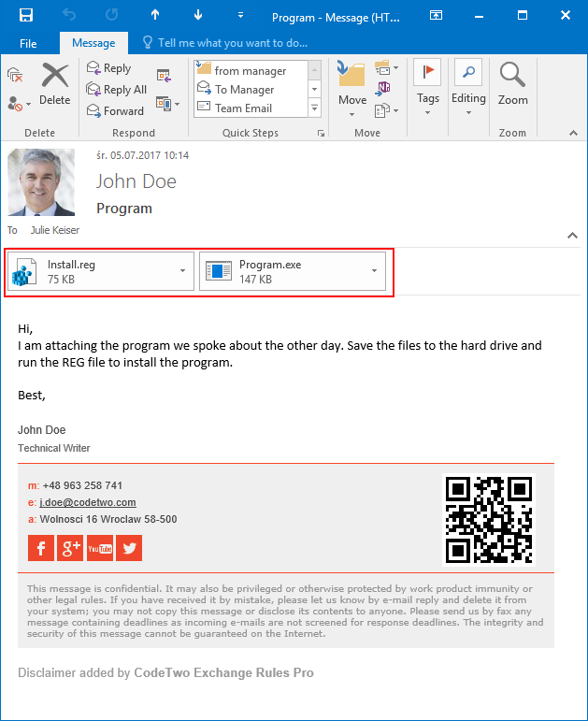Click Reply button
The width and height of the screenshot is (588, 721).
coord(109,68)
